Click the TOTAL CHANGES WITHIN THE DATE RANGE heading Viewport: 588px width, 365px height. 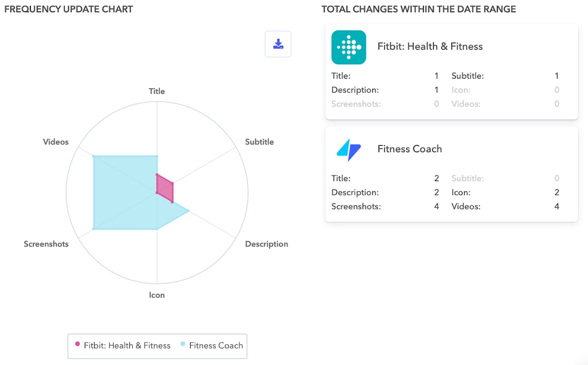click(x=418, y=9)
